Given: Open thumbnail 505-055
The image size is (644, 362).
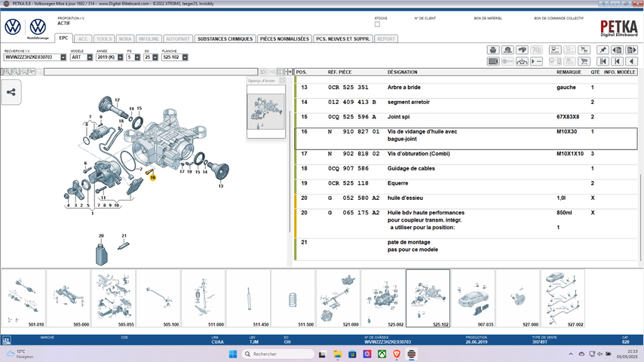Looking at the screenshot, I should coord(113,299).
